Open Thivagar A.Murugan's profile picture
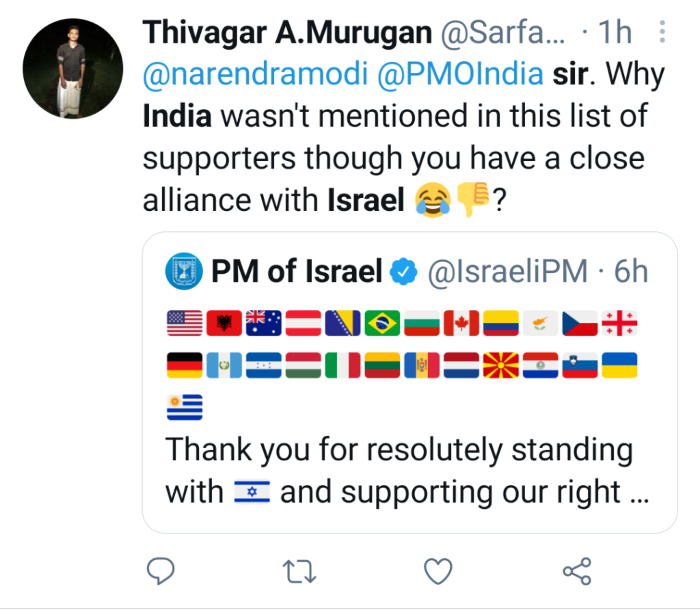Image resolution: width=700 pixels, height=610 pixels. coord(73,69)
